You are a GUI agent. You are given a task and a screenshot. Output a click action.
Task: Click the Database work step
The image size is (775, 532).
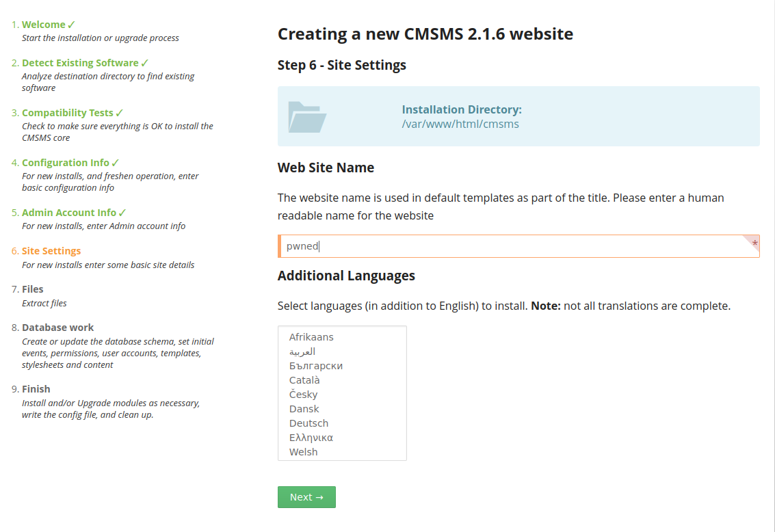coord(57,328)
